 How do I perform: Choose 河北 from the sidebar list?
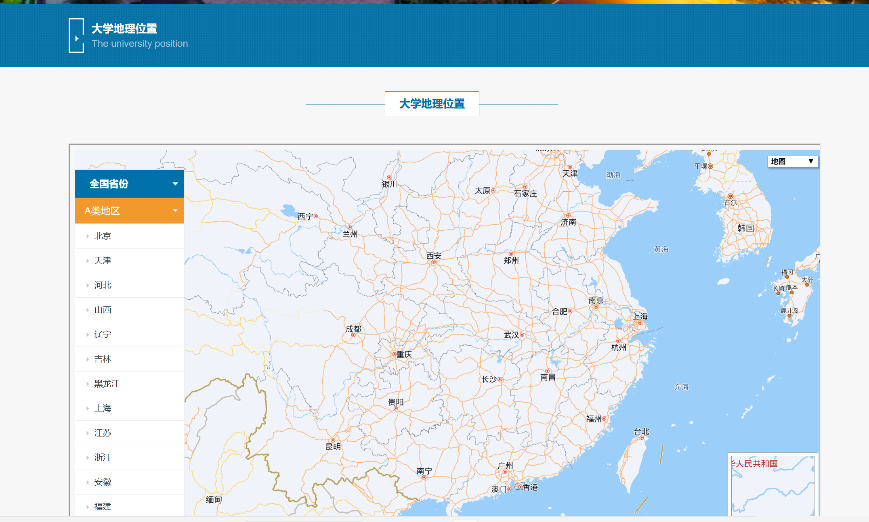103,285
